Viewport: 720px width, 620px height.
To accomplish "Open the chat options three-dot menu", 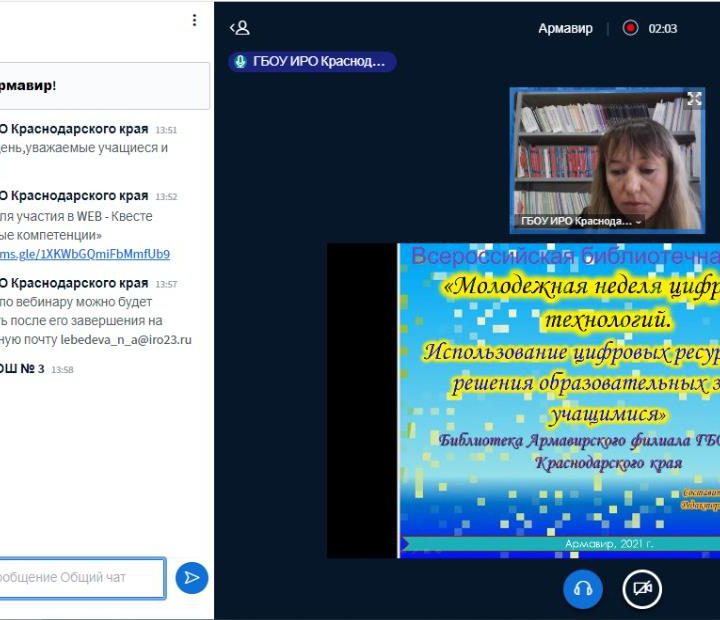I will tap(195, 20).
